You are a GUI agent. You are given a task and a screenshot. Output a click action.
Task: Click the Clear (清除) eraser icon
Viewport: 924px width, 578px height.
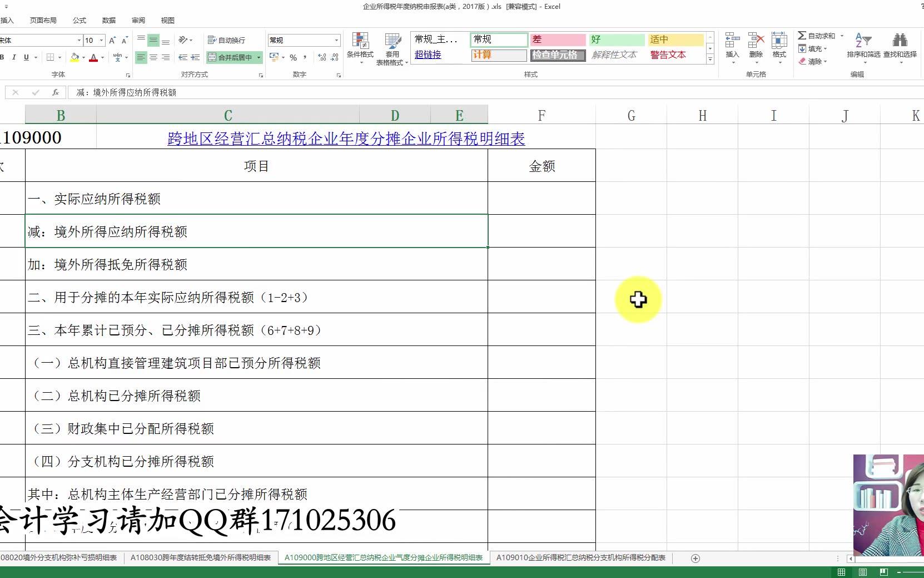(802, 61)
